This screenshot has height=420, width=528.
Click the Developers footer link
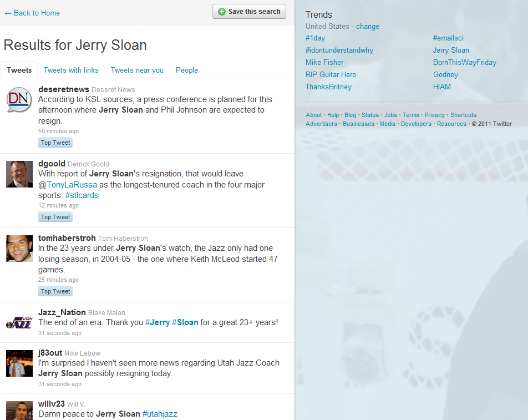click(x=416, y=124)
